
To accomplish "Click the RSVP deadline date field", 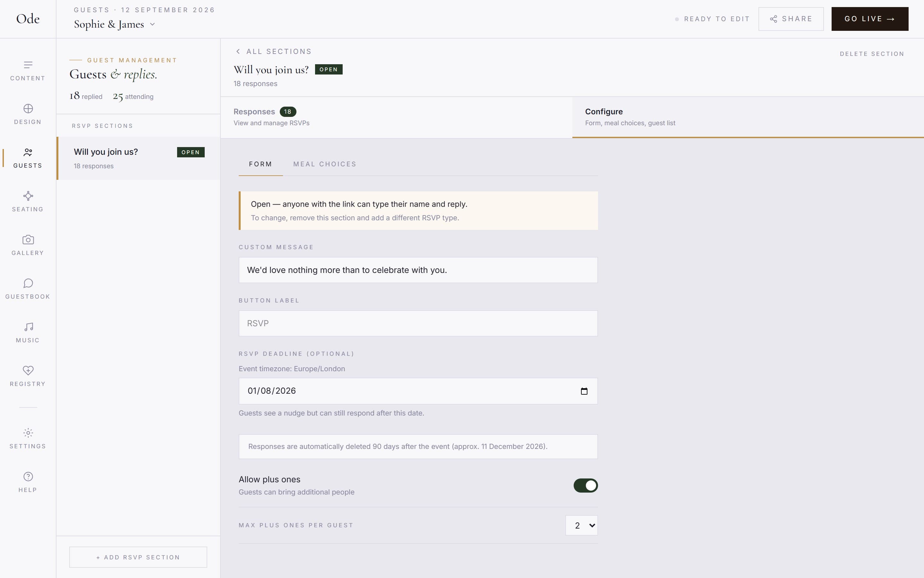I will 418,391.
